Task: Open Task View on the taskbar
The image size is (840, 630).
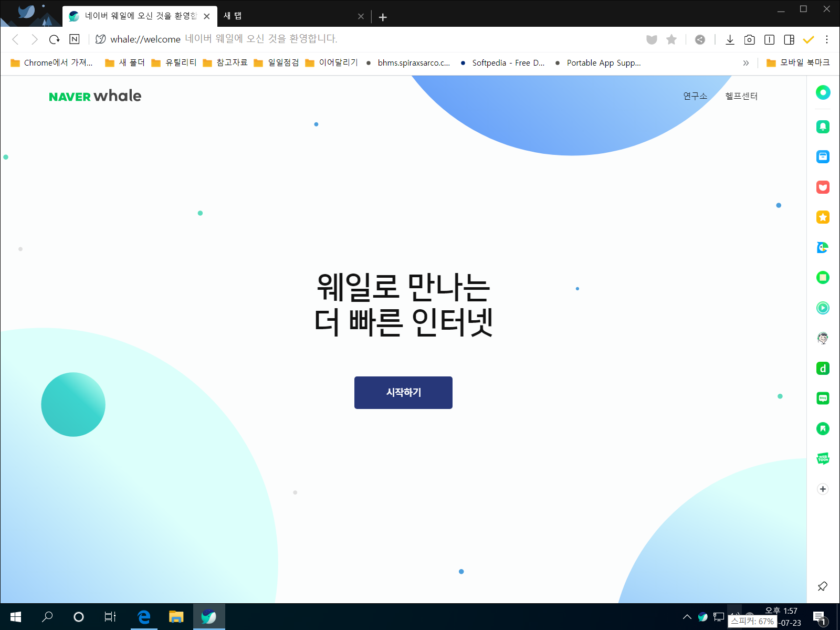Action: tap(110, 617)
